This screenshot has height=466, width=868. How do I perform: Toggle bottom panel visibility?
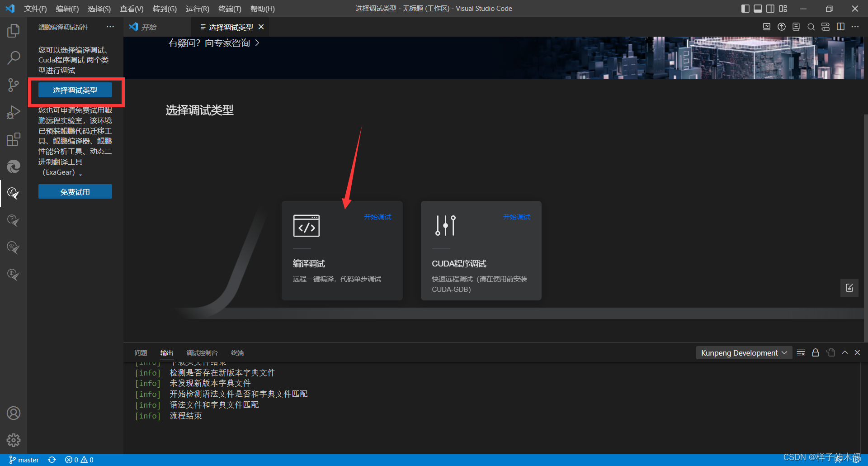[758, 9]
